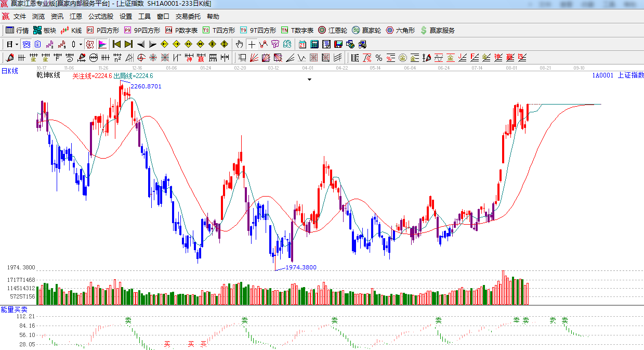Open the calculator icon in toolbar
This screenshot has width=644, height=350.
(x=314, y=44)
